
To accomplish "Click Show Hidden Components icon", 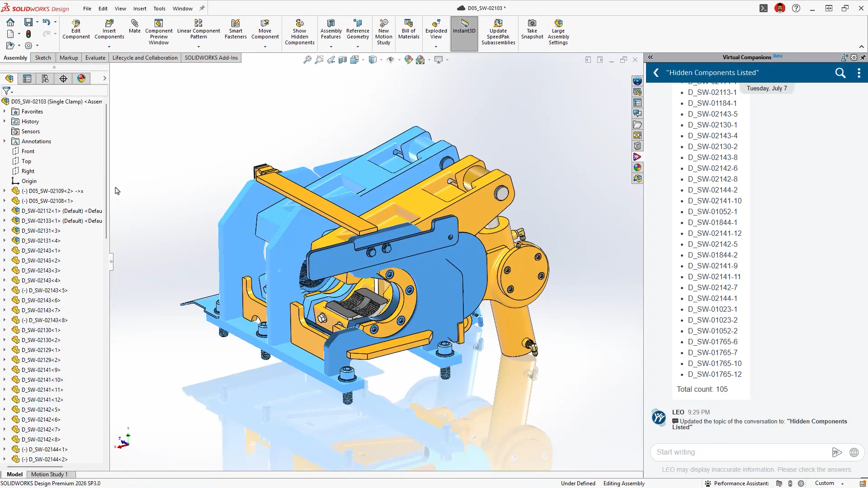I will click(299, 32).
